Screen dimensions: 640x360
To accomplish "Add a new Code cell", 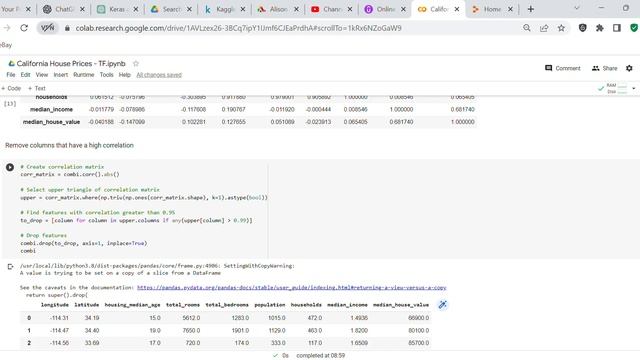I will (11, 88).
